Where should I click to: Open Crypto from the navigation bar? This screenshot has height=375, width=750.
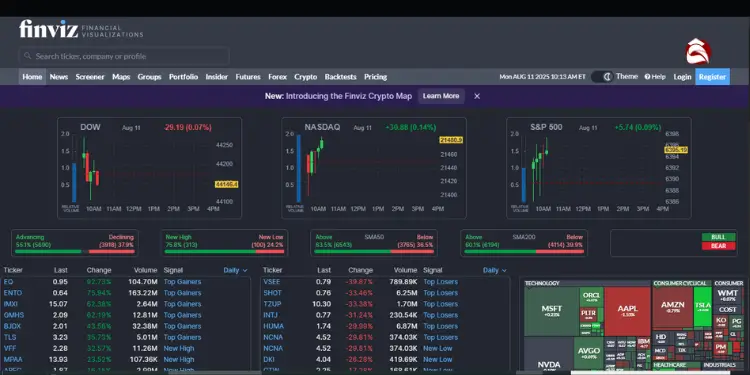306,77
